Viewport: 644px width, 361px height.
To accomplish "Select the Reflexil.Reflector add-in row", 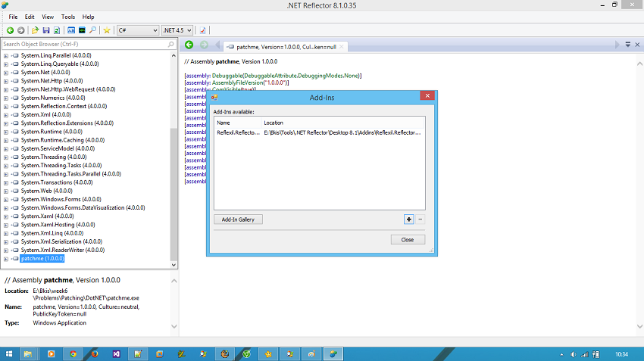I will [x=319, y=132].
